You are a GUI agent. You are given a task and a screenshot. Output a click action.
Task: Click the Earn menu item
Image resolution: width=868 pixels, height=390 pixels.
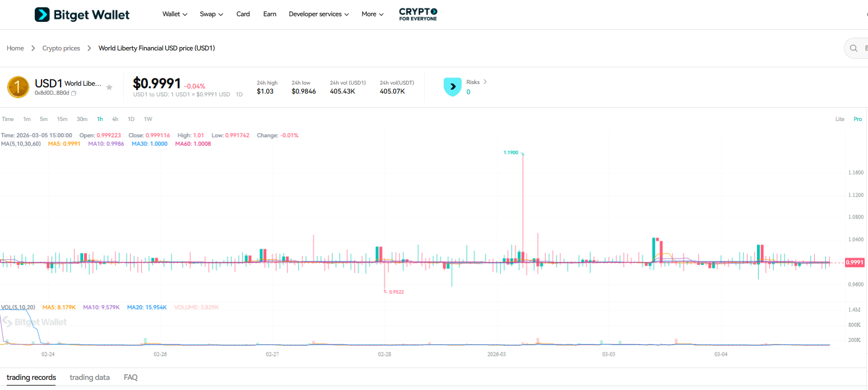click(x=270, y=14)
